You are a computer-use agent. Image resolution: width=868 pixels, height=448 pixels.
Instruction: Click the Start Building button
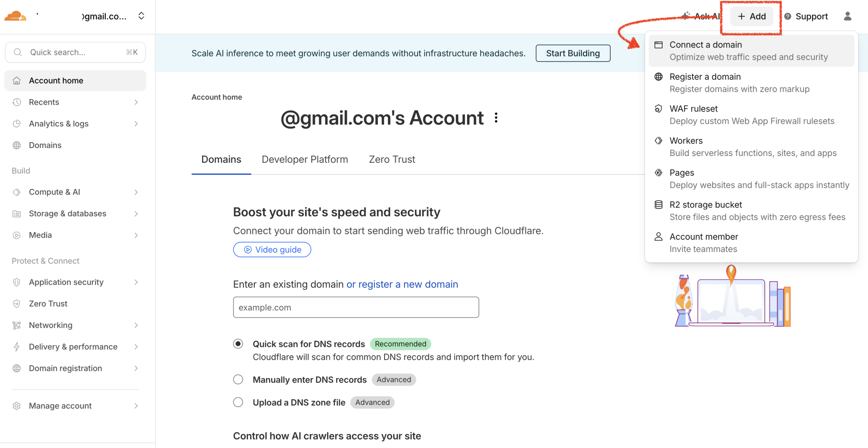click(573, 53)
